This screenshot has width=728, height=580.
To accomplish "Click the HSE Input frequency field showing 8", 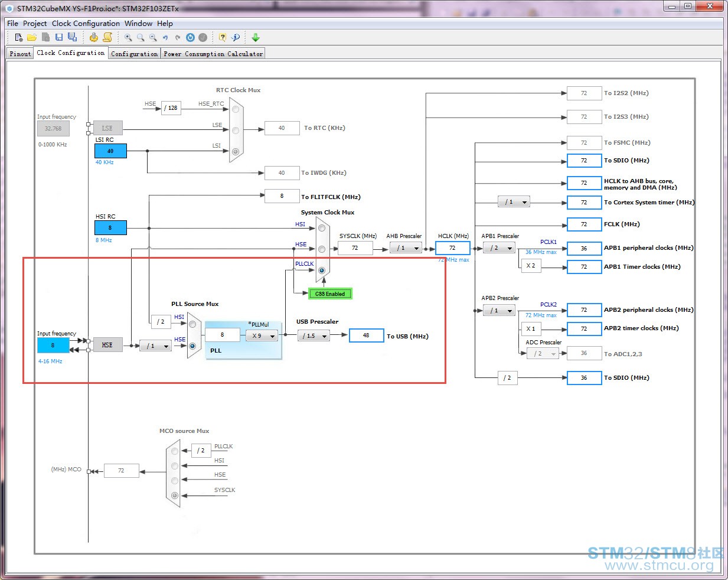I will [x=53, y=346].
